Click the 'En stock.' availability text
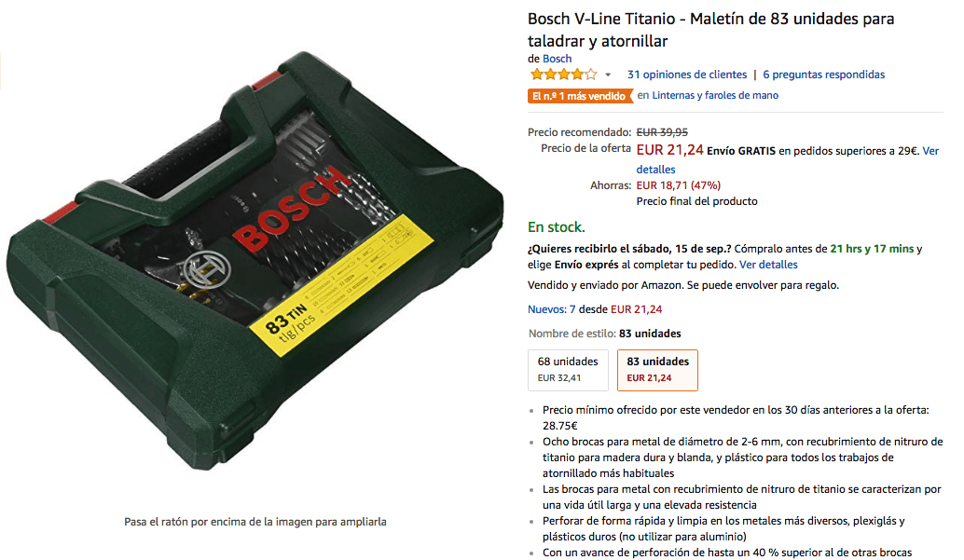The width and height of the screenshot is (964, 560). [x=557, y=227]
